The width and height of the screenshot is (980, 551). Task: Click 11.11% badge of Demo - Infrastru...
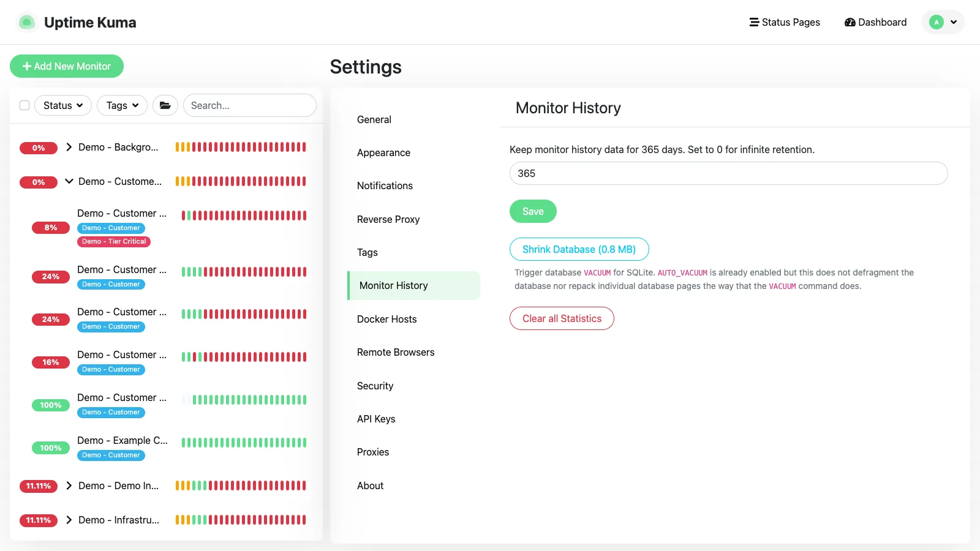pos(39,520)
